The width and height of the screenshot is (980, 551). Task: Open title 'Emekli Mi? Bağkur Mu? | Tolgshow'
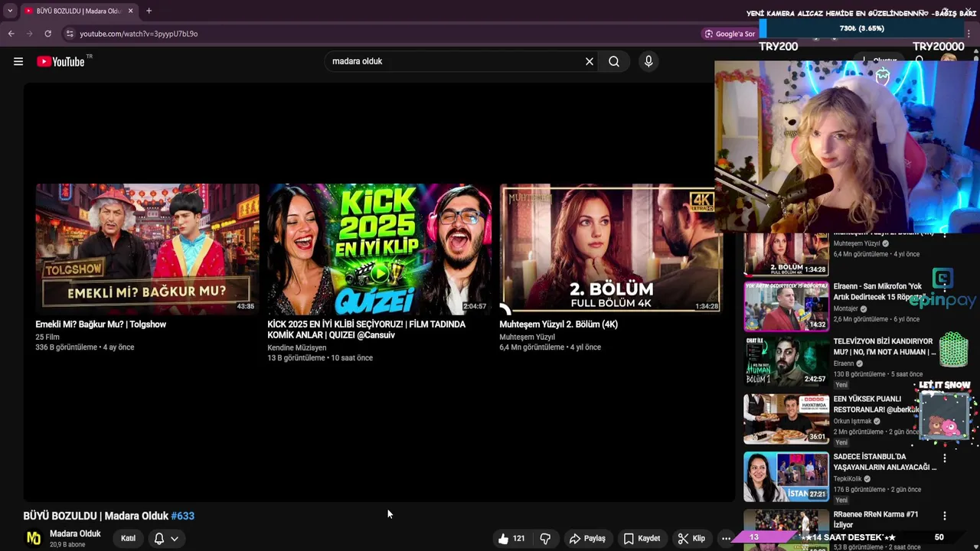coord(100,324)
